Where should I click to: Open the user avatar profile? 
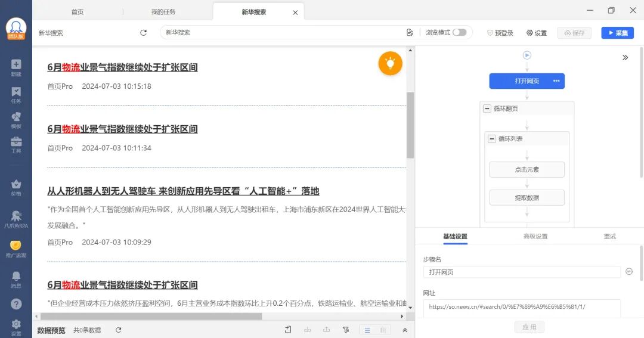16,29
